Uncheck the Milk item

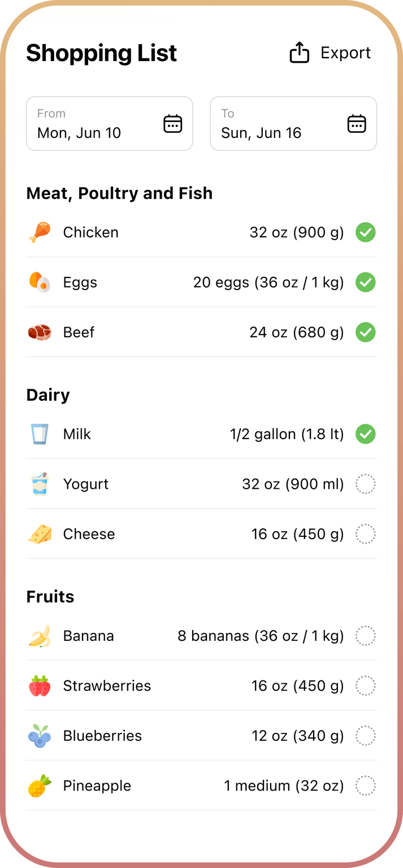click(x=365, y=434)
